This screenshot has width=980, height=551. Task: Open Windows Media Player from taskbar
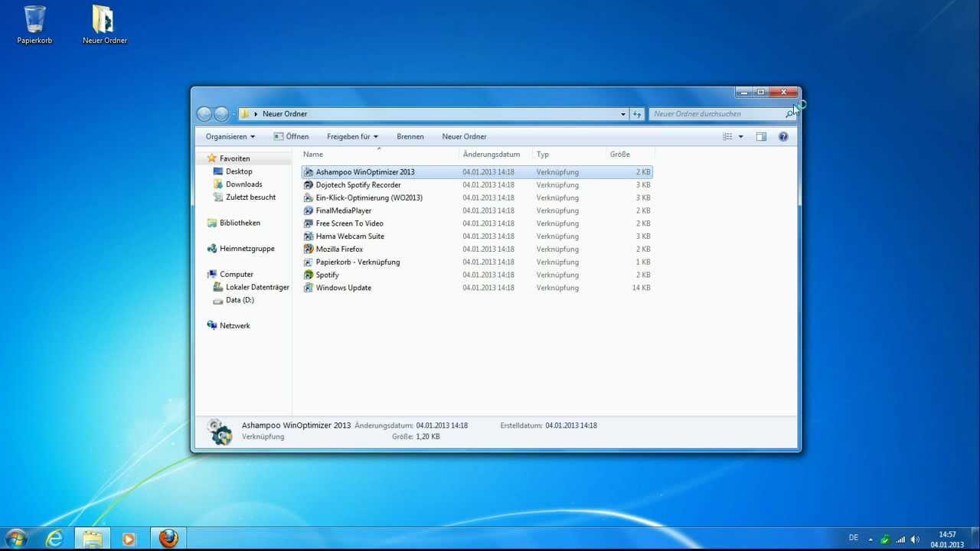click(x=129, y=539)
